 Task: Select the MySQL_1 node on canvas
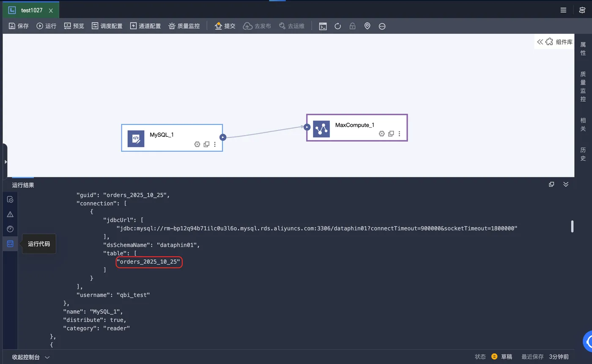click(172, 137)
